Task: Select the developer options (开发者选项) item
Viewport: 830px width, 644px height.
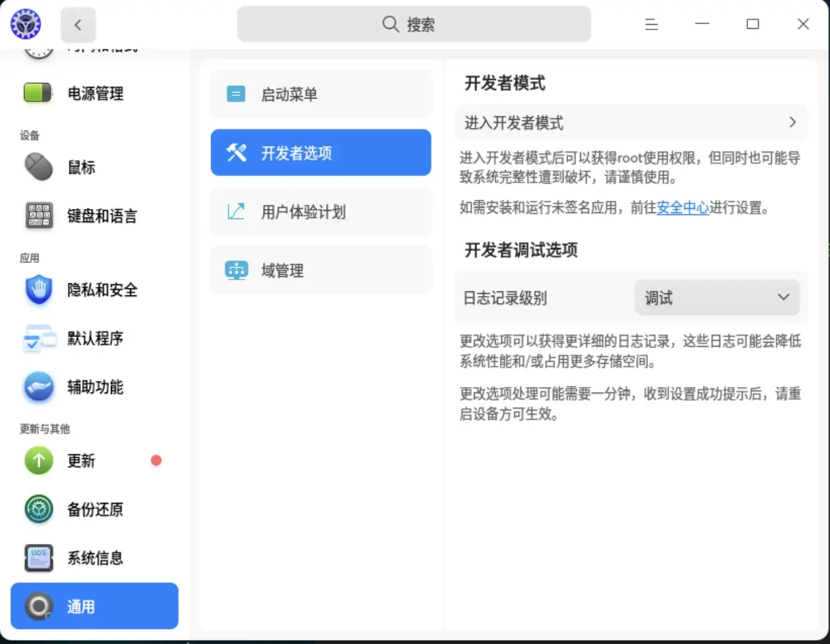Action: (320, 153)
